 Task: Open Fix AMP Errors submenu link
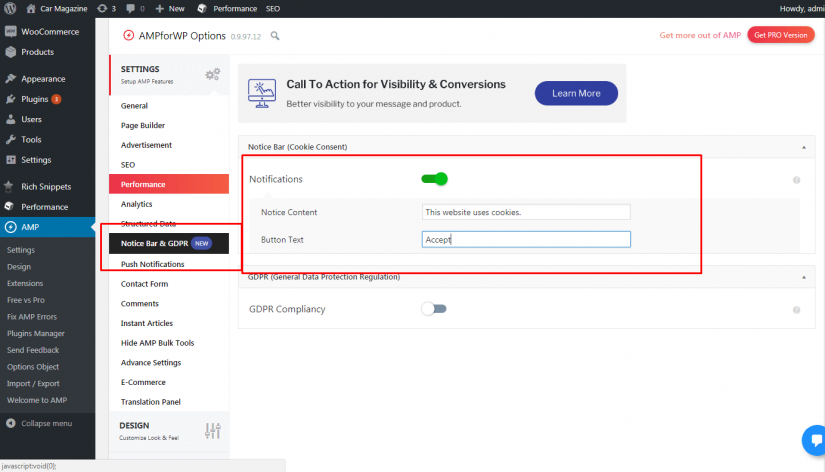coord(32,317)
